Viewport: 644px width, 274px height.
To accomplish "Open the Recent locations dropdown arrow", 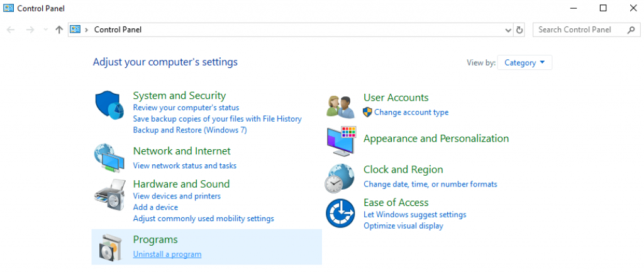I will pyautogui.click(x=45, y=30).
